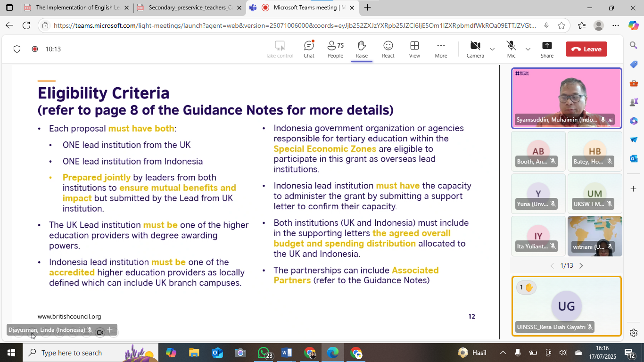Open Copilot in the Edge toolbar
Viewport: 644px width, 362px height.
point(633,25)
